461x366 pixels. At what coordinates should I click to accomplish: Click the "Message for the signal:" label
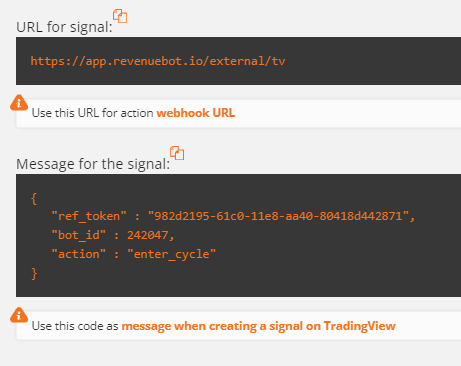pyautogui.click(x=93, y=164)
